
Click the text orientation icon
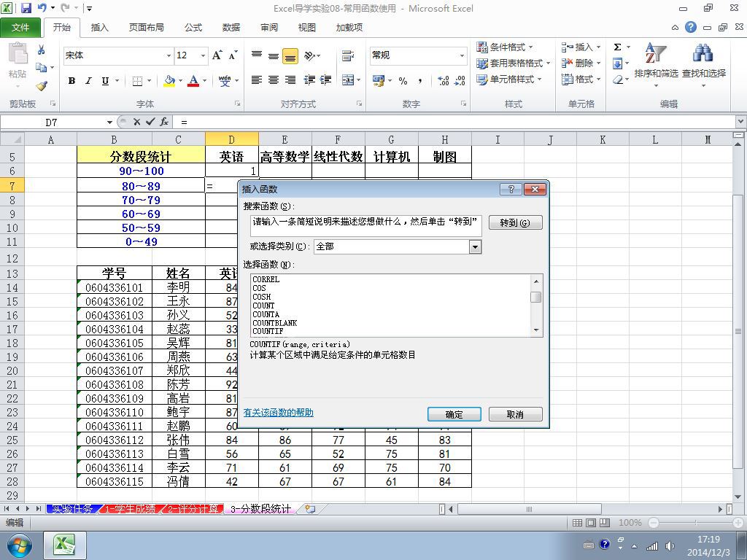pos(309,55)
